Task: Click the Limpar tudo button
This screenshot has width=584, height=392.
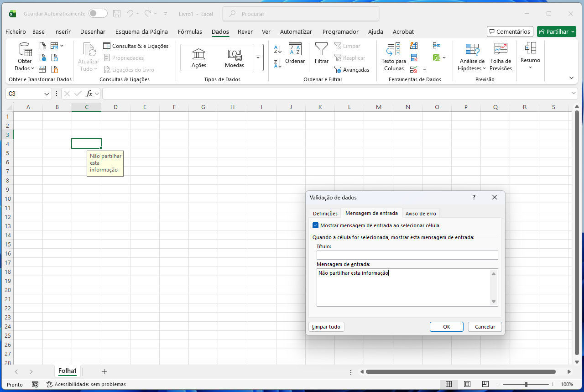Action: 326,327
